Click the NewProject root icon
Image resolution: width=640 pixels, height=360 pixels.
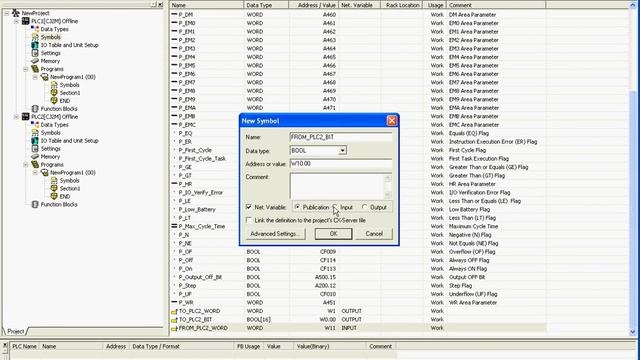pos(16,13)
